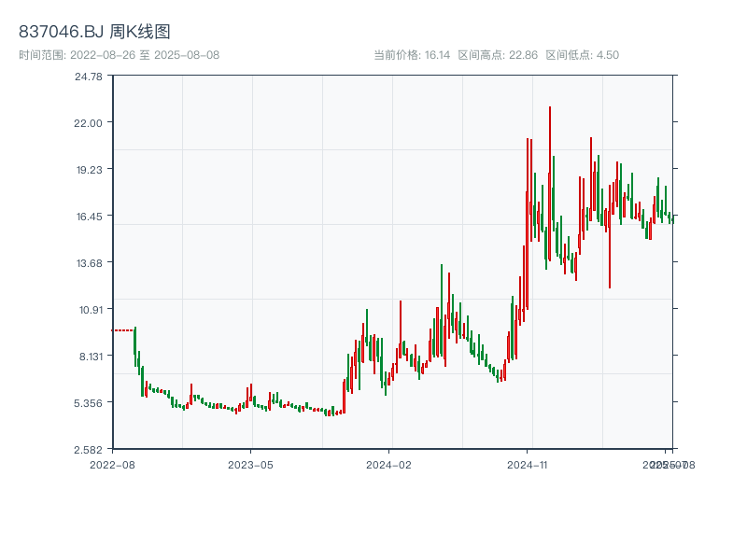Click y-axis value 2.582

(x=88, y=450)
